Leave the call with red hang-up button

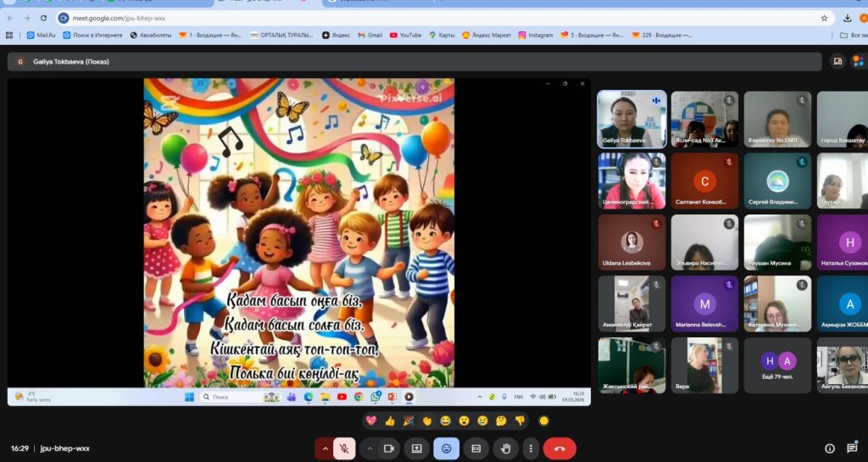click(x=559, y=448)
